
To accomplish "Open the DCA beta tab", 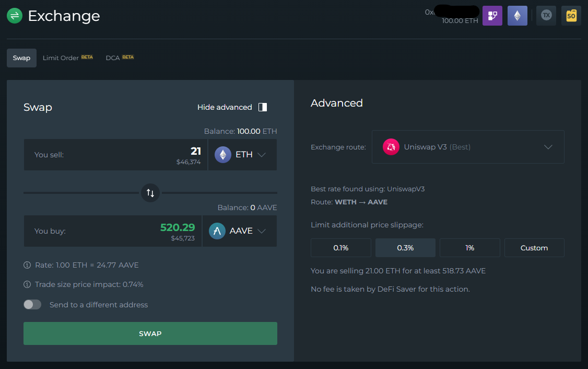I will (x=113, y=57).
